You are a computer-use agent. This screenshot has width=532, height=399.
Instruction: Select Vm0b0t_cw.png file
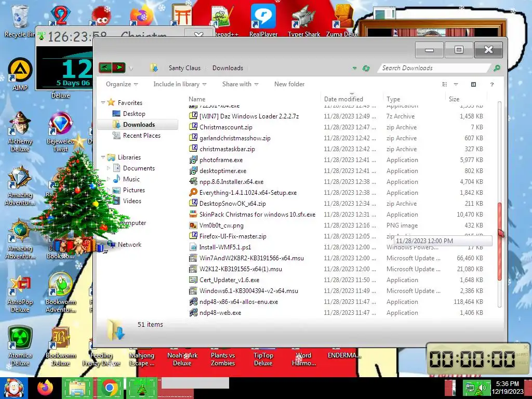click(x=221, y=225)
